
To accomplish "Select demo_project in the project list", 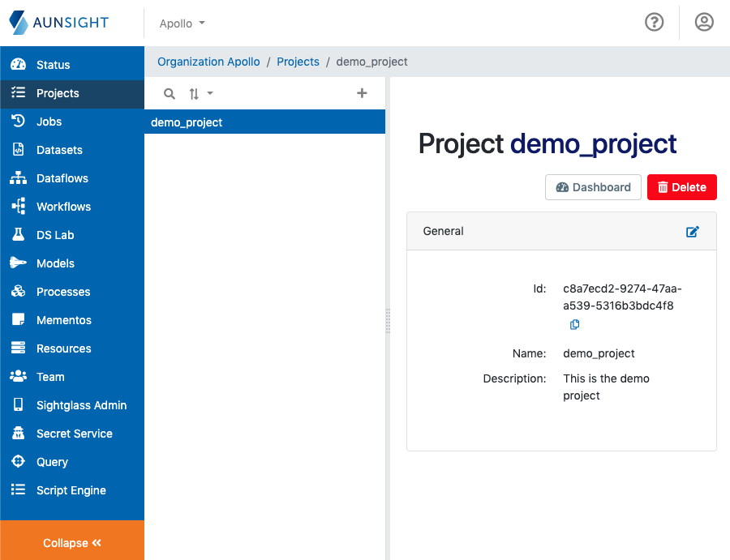I will [187, 122].
